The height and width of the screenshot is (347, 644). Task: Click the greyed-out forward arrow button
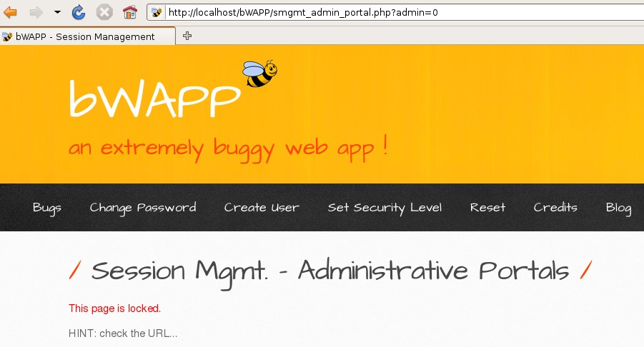(x=36, y=13)
